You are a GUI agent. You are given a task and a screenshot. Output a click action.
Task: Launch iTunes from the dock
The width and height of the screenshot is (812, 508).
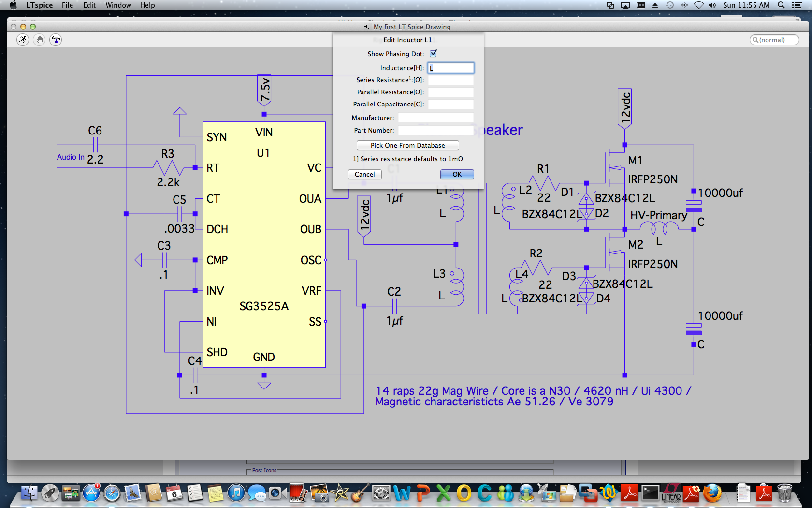click(236, 493)
